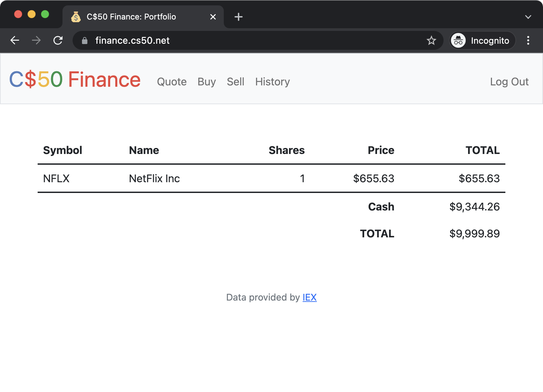Screen dimensions: 543x392
Task: Reload the current page
Action: (x=58, y=40)
